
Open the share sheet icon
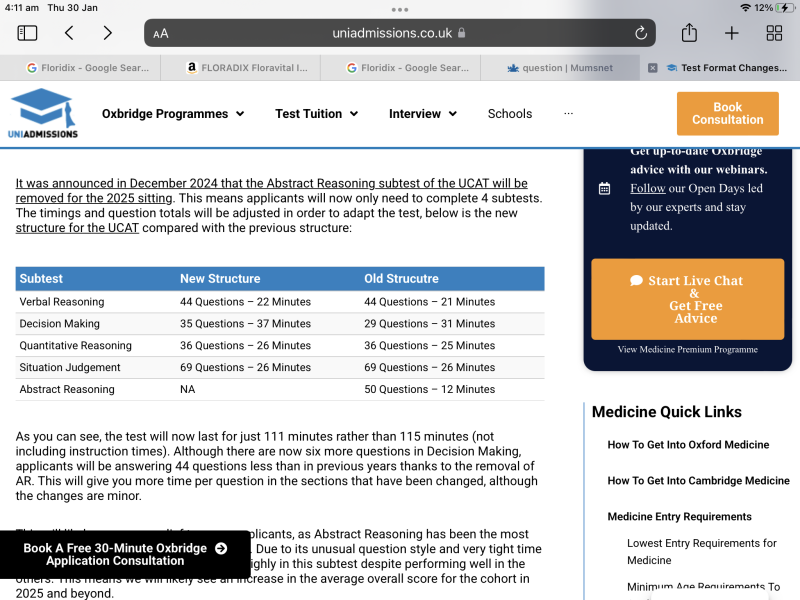[x=689, y=32]
